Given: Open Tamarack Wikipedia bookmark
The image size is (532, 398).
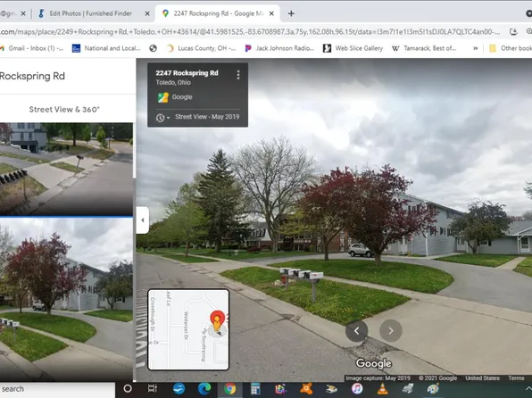Looking at the screenshot, I should click(x=424, y=48).
